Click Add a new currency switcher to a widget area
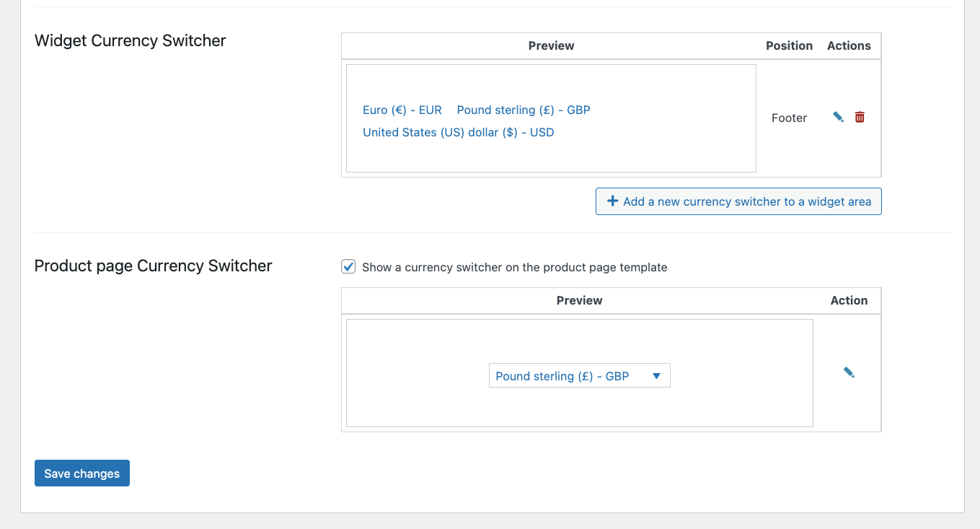 pos(738,201)
